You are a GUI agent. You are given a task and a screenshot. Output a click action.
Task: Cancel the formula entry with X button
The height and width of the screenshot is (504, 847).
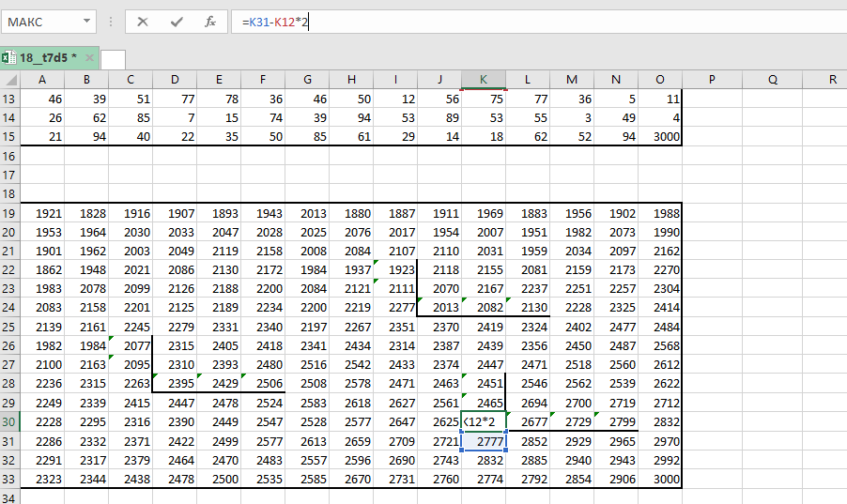click(143, 21)
